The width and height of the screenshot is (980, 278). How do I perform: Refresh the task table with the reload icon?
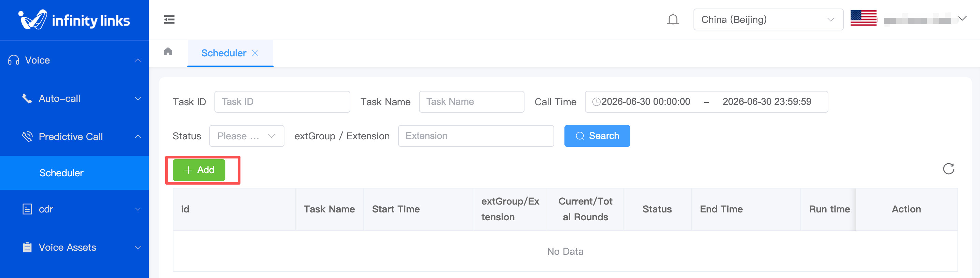(x=949, y=168)
